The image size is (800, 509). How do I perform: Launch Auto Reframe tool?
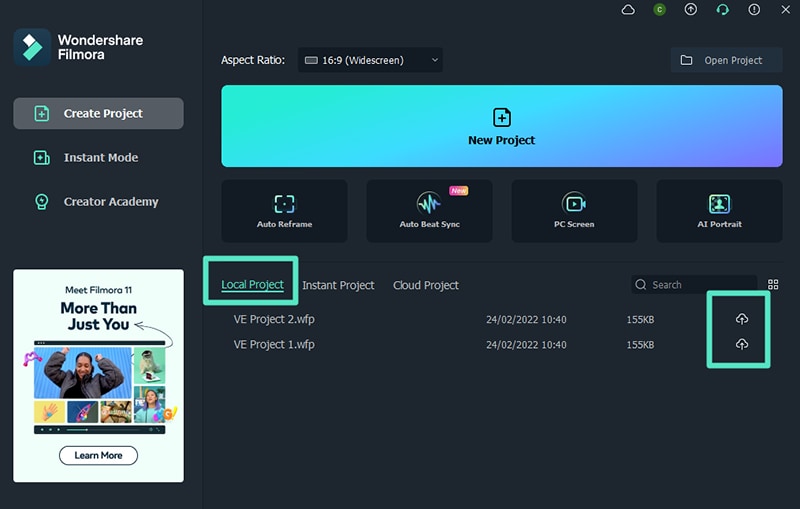(284, 211)
